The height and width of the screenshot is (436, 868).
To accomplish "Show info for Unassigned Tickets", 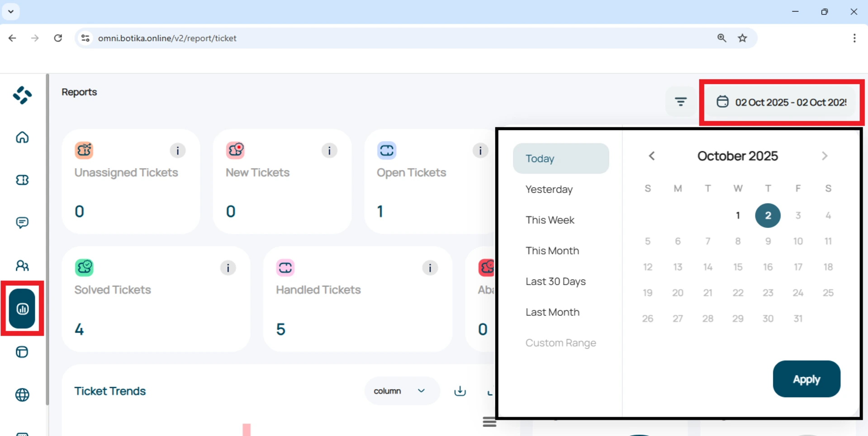I will [178, 151].
